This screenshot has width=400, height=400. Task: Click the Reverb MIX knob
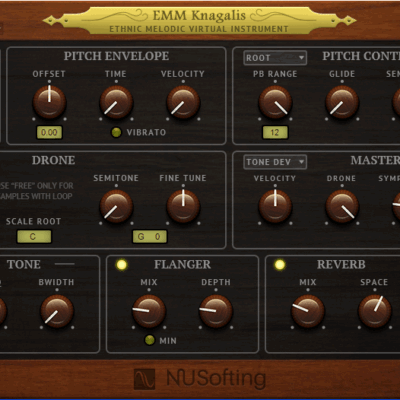308,311
